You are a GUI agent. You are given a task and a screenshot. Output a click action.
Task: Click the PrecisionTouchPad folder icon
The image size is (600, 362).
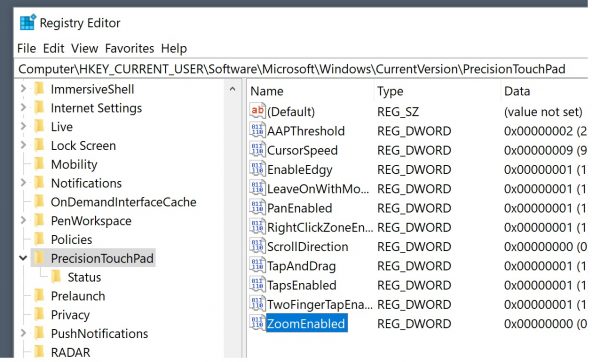coord(39,258)
